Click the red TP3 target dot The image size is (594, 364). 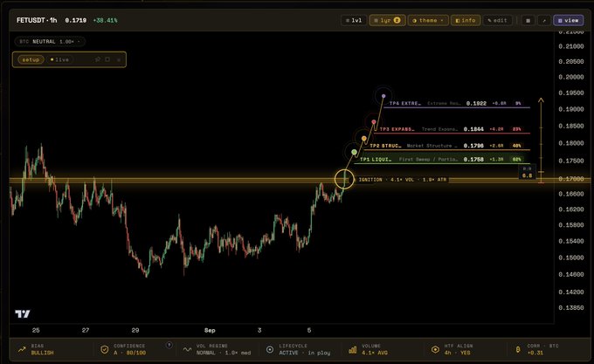[374, 122]
